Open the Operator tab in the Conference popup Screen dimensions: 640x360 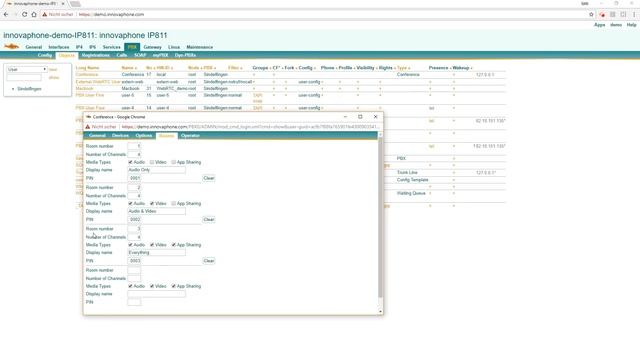[190, 136]
